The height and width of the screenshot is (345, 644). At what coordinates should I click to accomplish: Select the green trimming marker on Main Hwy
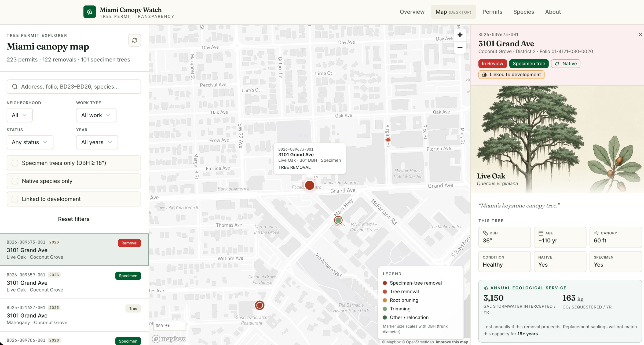coord(338,220)
